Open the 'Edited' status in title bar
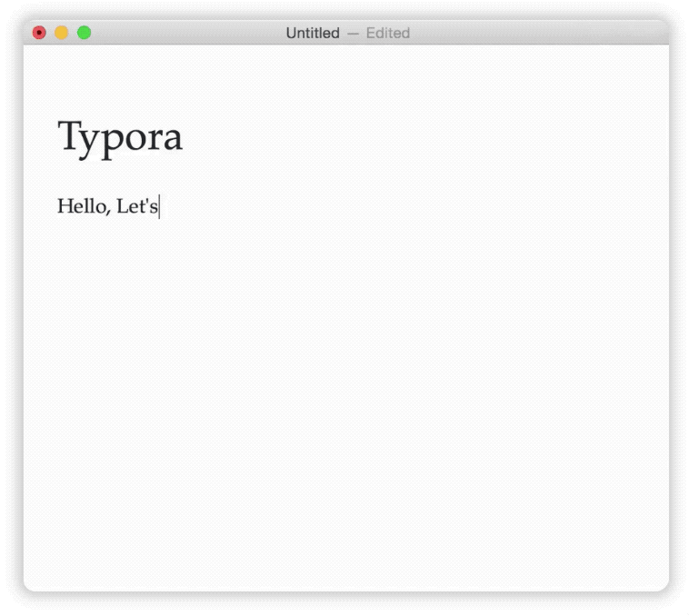Viewport: 689px width, 616px height. (387, 33)
